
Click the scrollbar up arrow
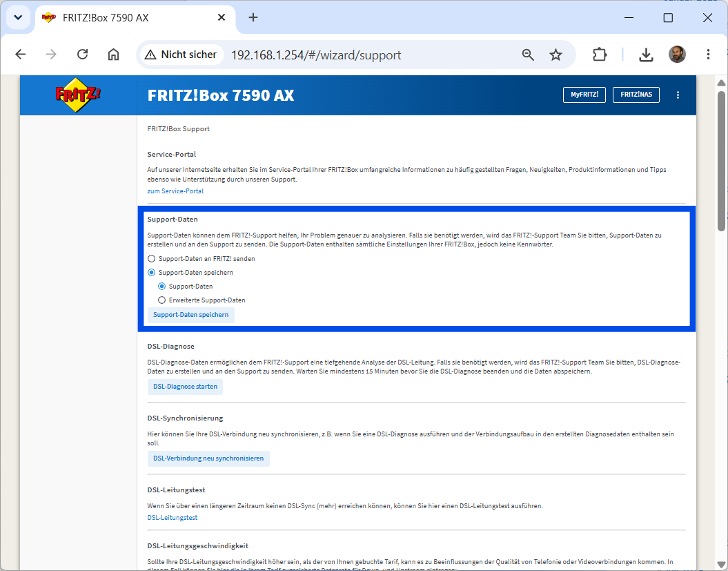[721, 83]
